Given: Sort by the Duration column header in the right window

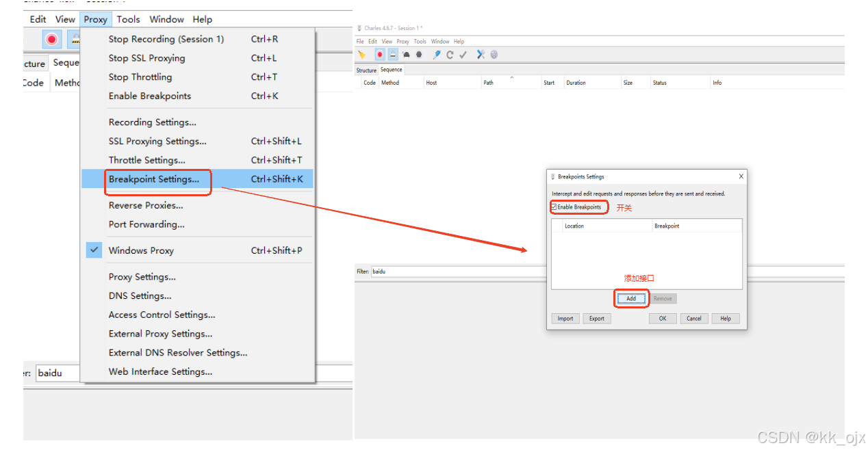Looking at the screenshot, I should tap(591, 83).
